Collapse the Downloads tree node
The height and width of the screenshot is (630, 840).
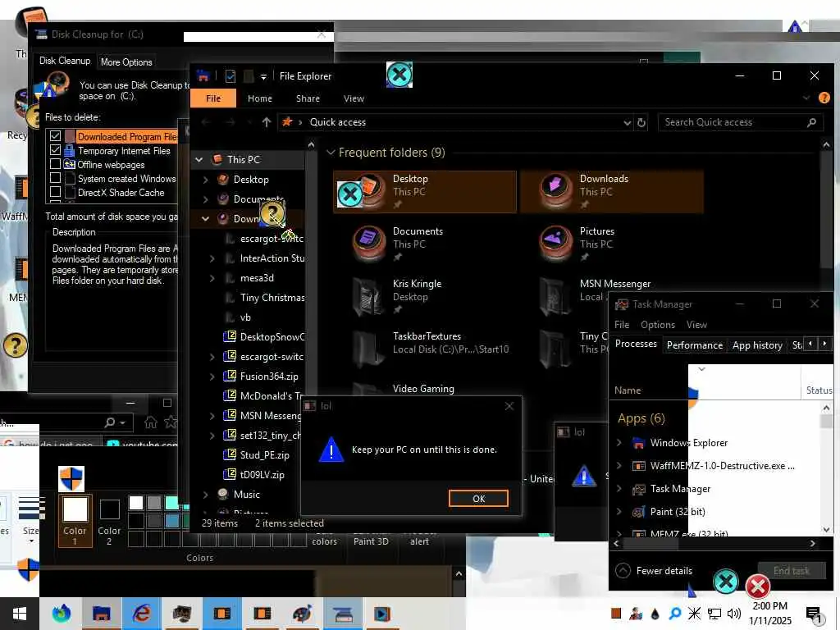point(206,218)
